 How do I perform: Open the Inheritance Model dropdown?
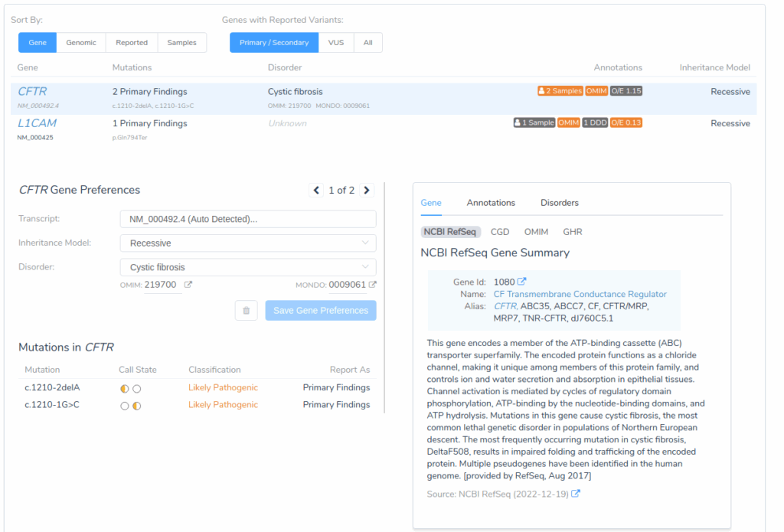tap(247, 243)
